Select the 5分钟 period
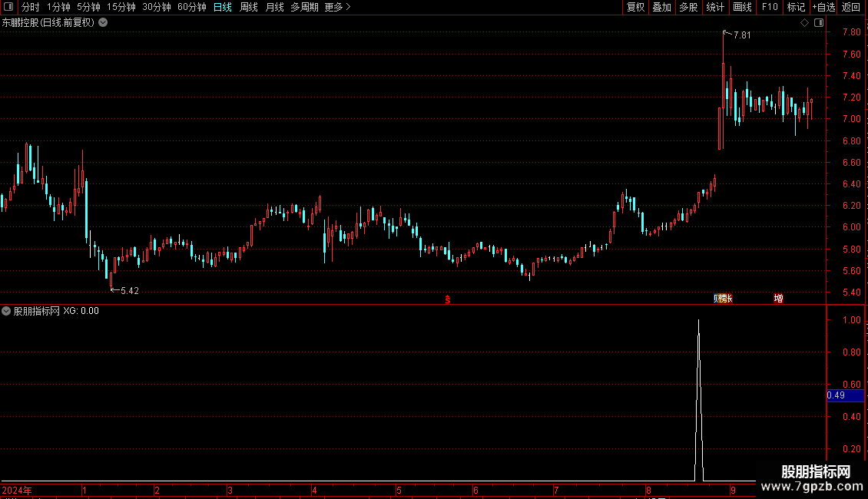Screen dimensions: 868x499 click(88, 7)
